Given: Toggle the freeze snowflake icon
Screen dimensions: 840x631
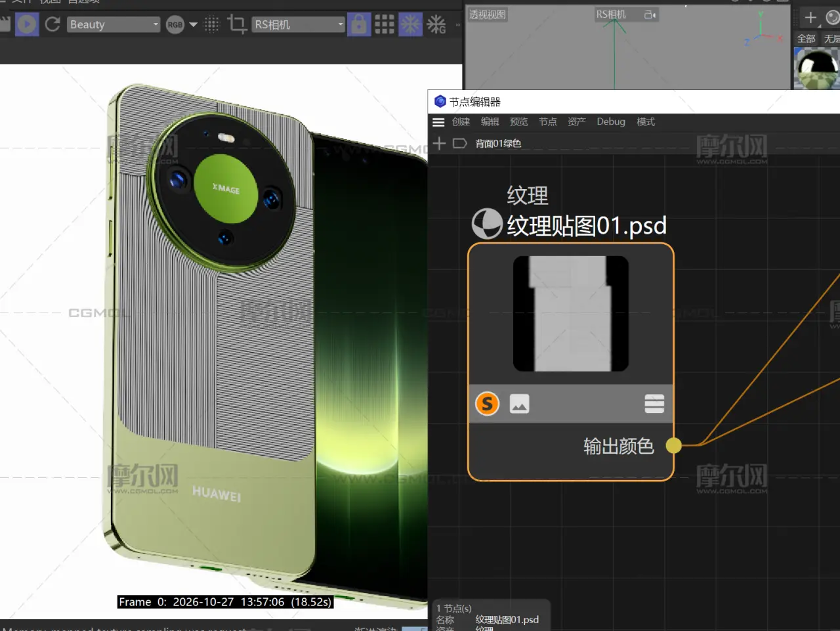Looking at the screenshot, I should (x=411, y=24).
